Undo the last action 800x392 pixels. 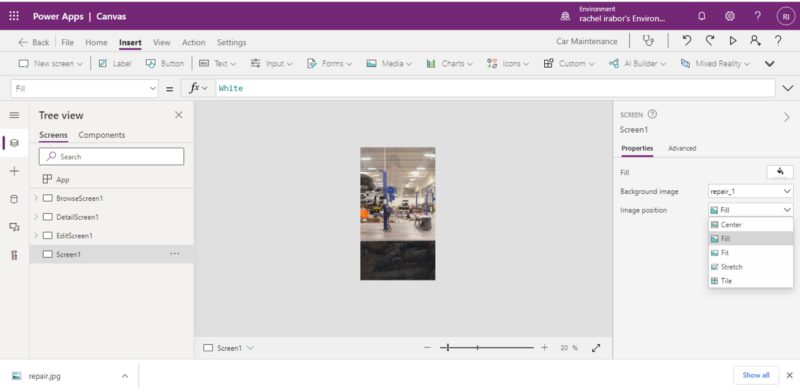click(x=687, y=41)
